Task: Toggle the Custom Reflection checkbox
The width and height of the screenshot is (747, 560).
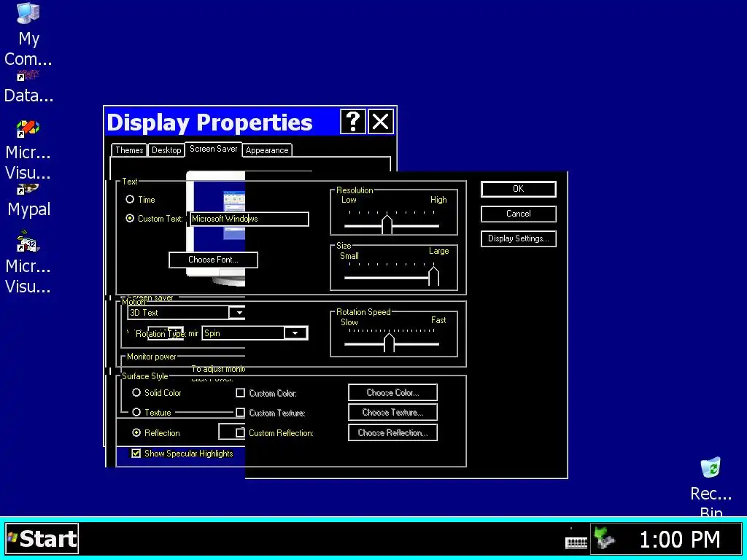Action: pyautogui.click(x=240, y=432)
